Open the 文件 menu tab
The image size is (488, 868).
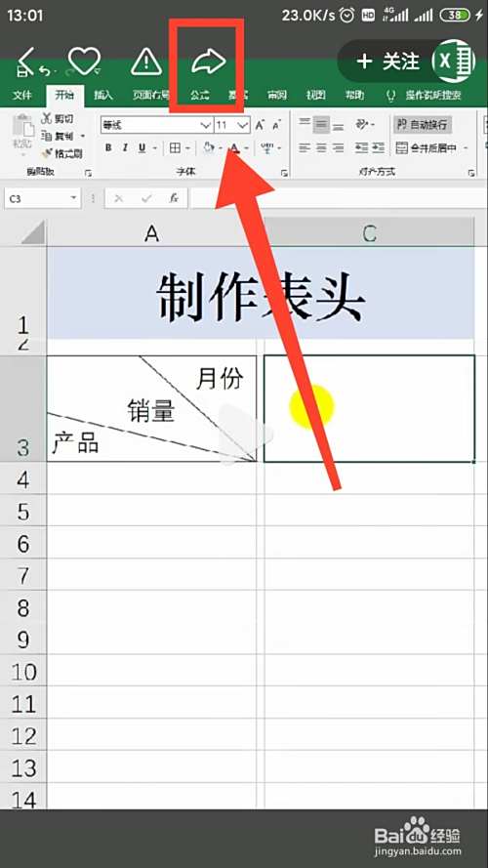pos(22,96)
